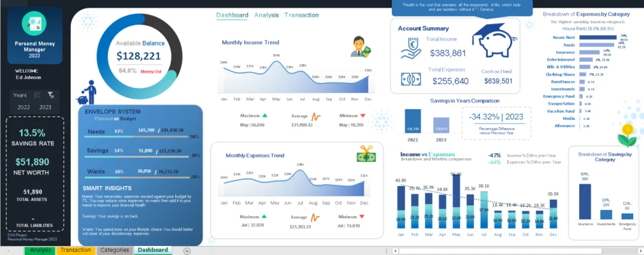
Task: Switch to the Categories sheet tab
Action: pos(115,250)
